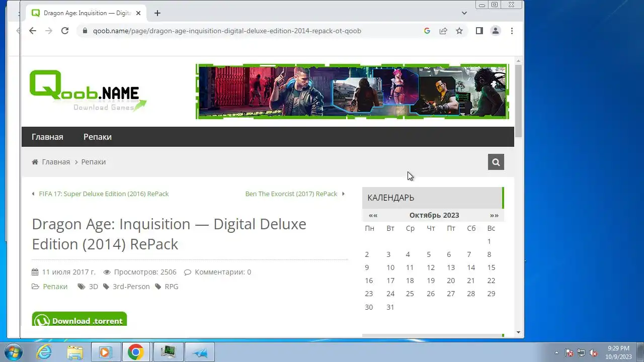
Task: View site information lock icon
Action: [85, 31]
